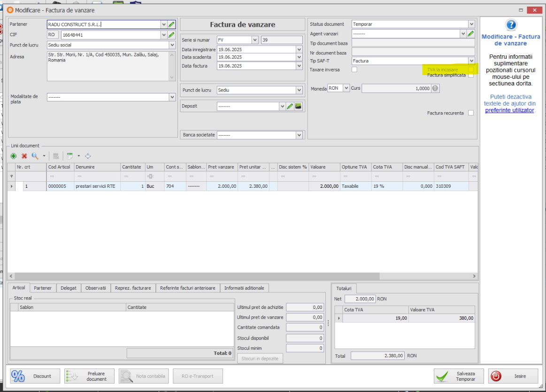The image size is (546, 392).
Task: Open the Modalitate de plata dropdown
Action: pyautogui.click(x=172, y=97)
